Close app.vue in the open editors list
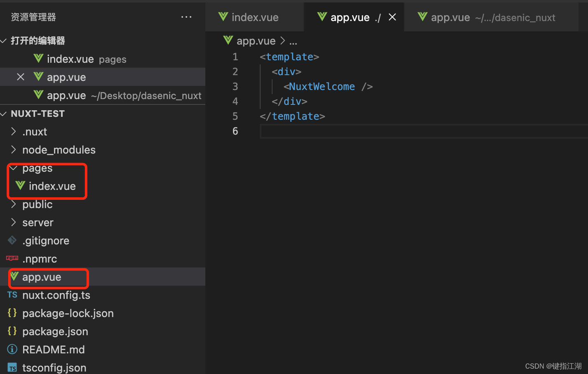The width and height of the screenshot is (588, 374). [x=21, y=77]
